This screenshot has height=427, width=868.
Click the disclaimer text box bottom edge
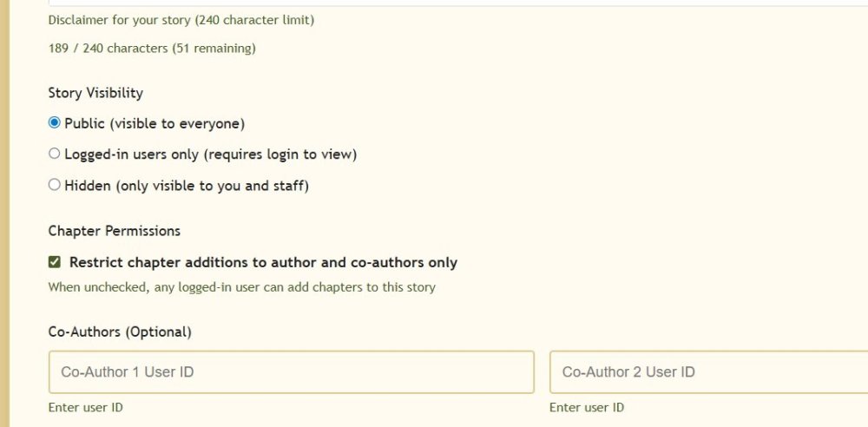tap(434, 4)
